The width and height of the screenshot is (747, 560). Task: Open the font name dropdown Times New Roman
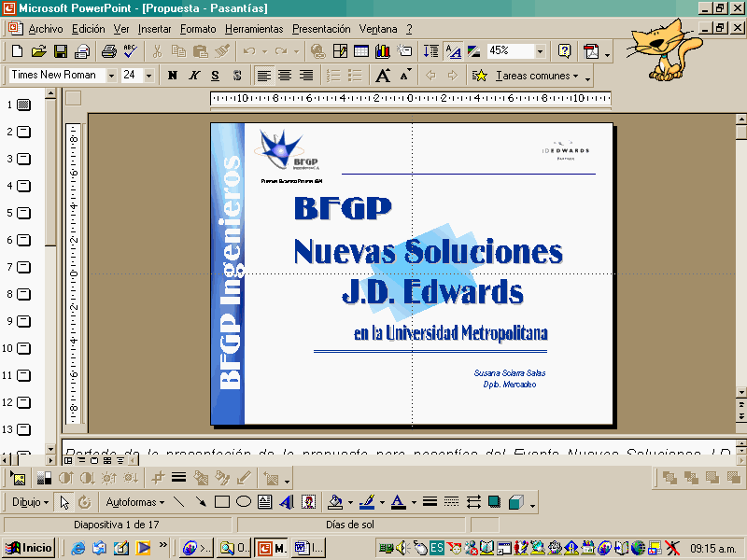pos(111,76)
